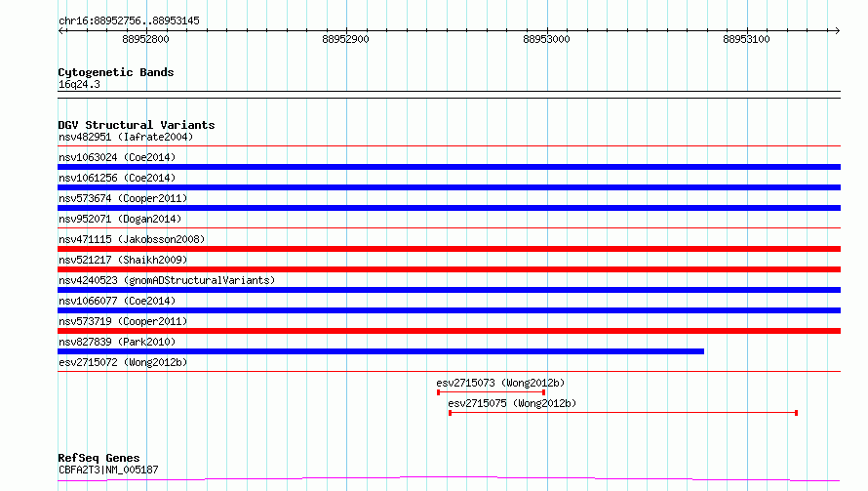
Task: Click the blue bar of nsv1063024
Action: (449, 167)
